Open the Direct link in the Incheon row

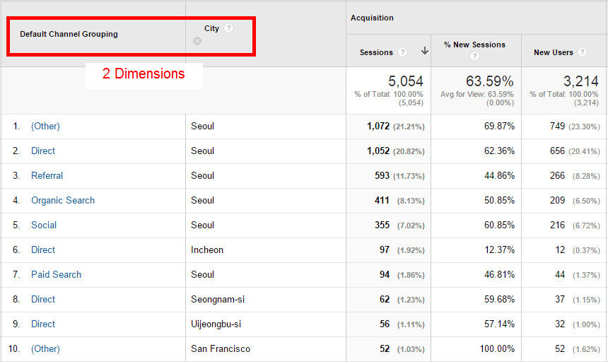[43, 250]
